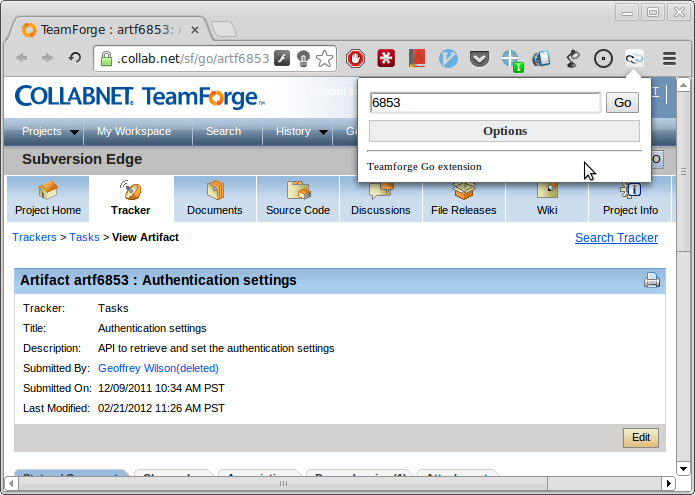
Task: Open the blue V checkmark extension
Action: click(448, 58)
